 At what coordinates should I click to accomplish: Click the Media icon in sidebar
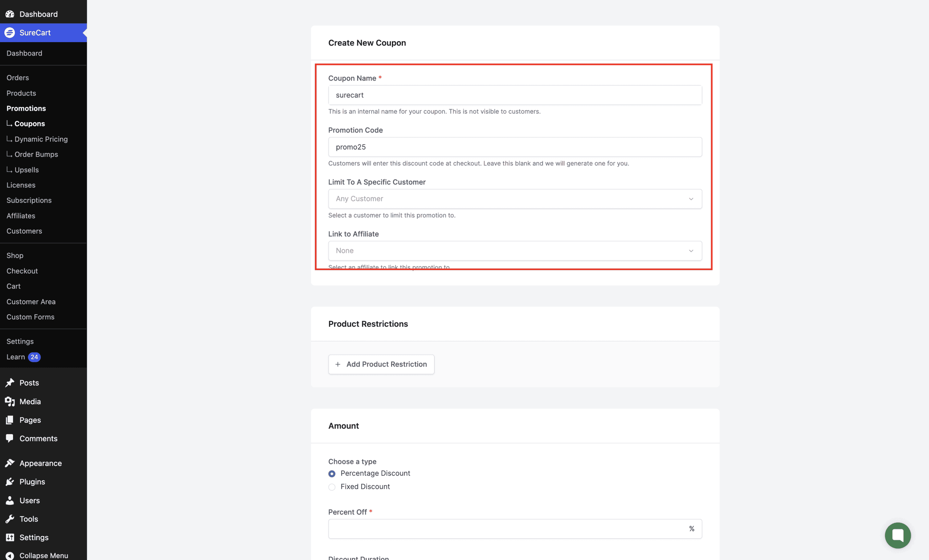(10, 401)
